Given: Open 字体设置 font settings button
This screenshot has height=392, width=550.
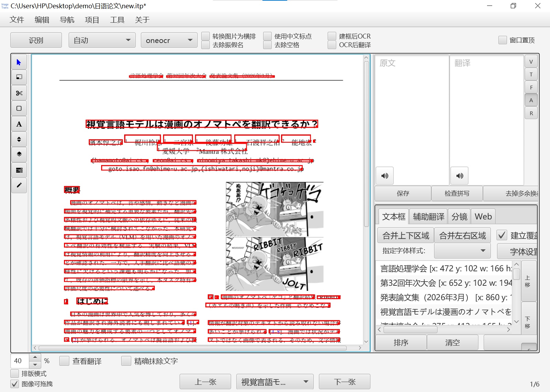Looking at the screenshot, I should click(517, 252).
